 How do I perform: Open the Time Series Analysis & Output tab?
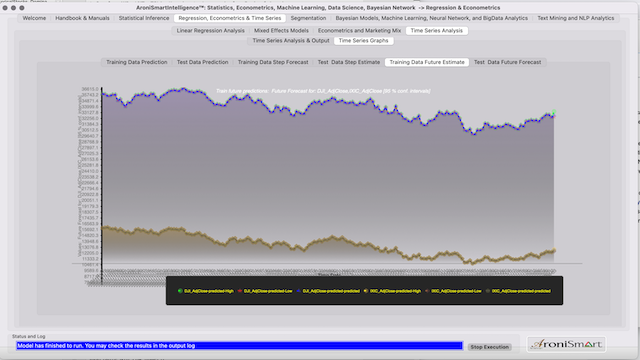pyautogui.click(x=291, y=41)
